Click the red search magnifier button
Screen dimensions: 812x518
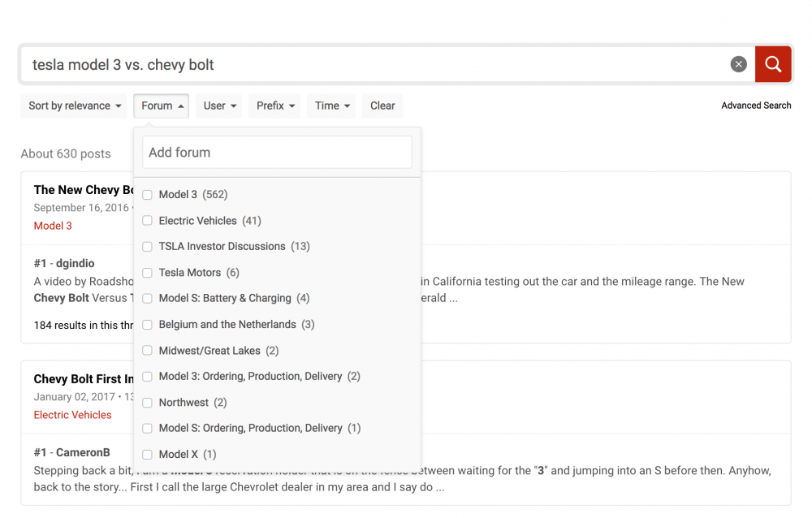point(773,64)
